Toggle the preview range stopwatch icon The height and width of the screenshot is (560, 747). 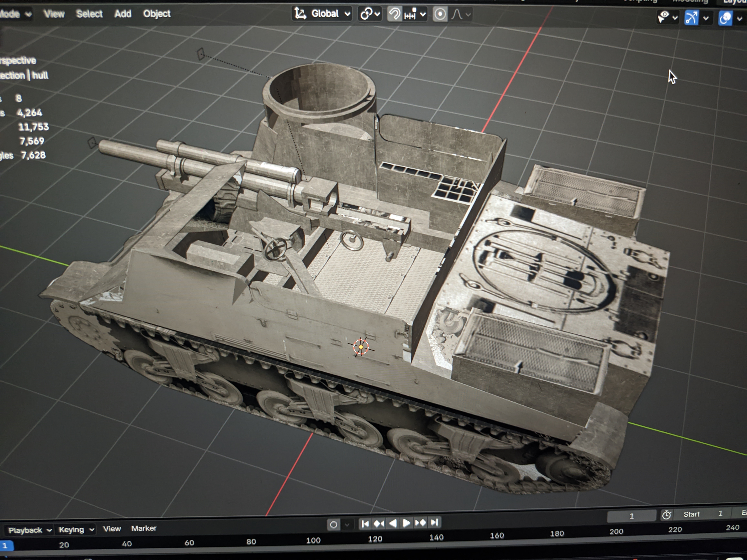click(x=666, y=515)
